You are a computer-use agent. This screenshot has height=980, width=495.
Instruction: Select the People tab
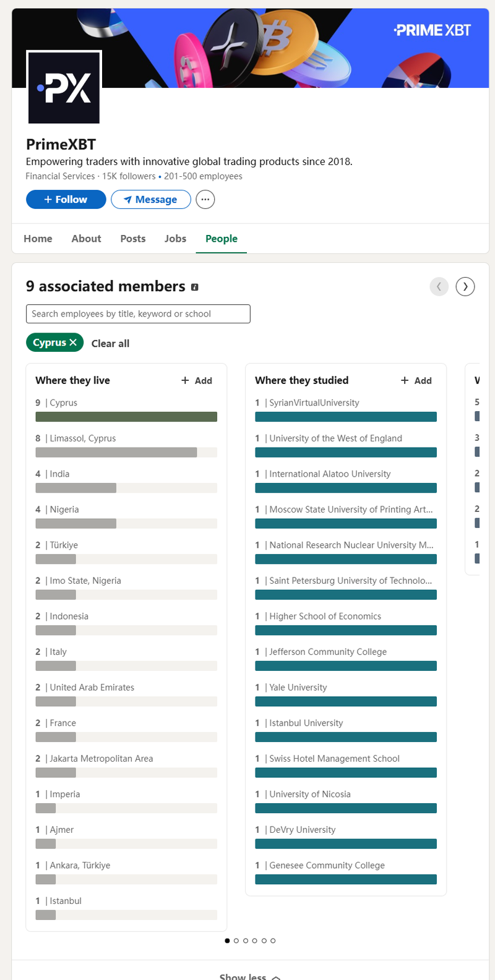222,239
